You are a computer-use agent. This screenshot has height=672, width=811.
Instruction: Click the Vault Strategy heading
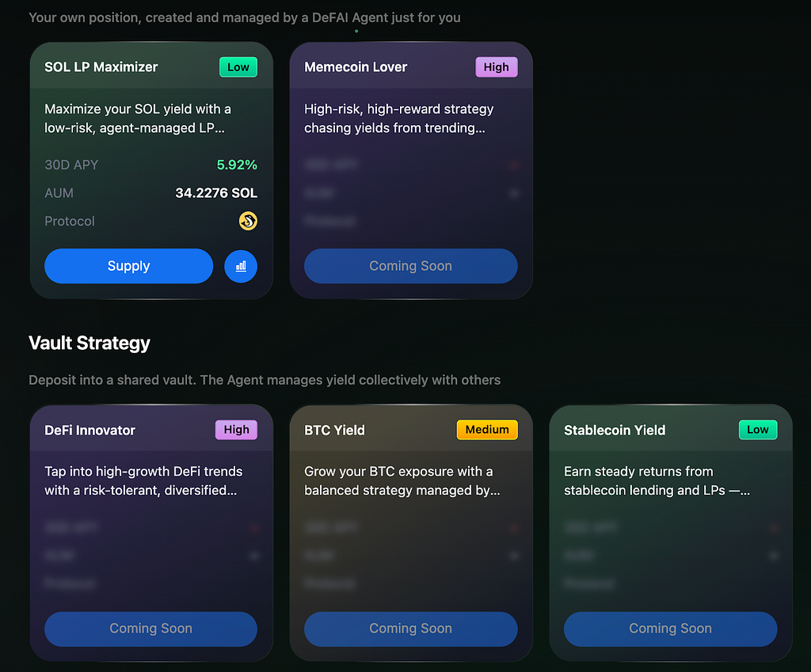click(89, 344)
